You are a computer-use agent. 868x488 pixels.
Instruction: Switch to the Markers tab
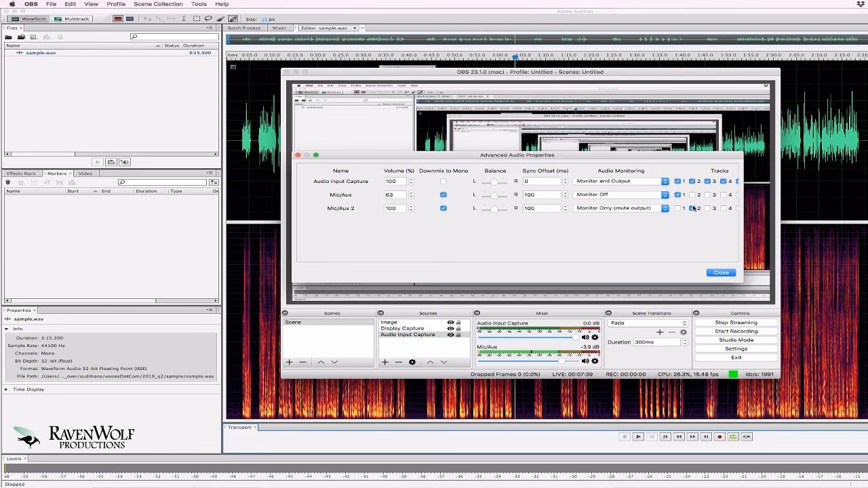tap(57, 174)
